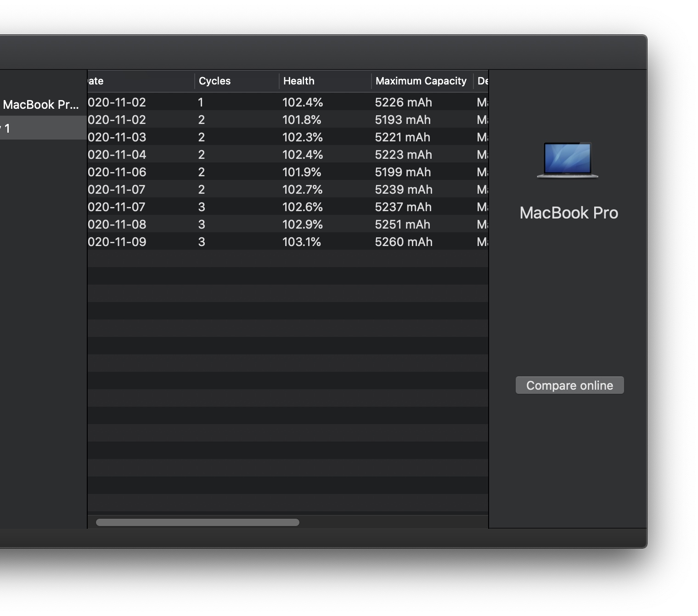Select the cell showing 5226 mAh
The width and height of the screenshot is (698, 616).
403,102
